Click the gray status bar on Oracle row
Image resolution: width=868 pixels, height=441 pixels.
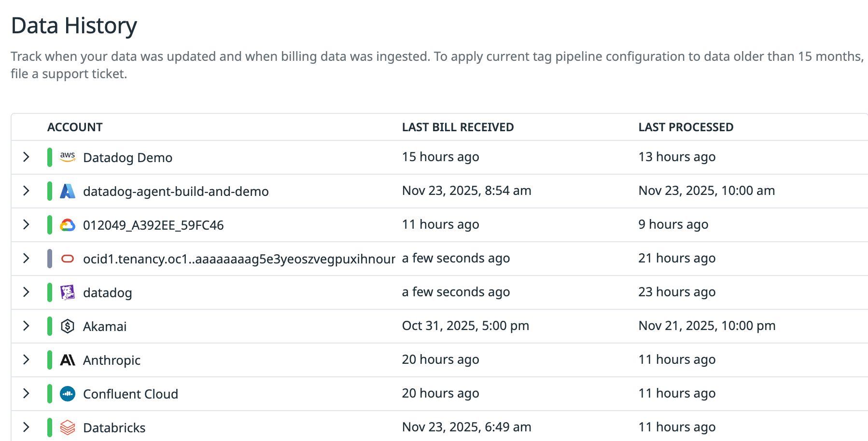point(50,259)
